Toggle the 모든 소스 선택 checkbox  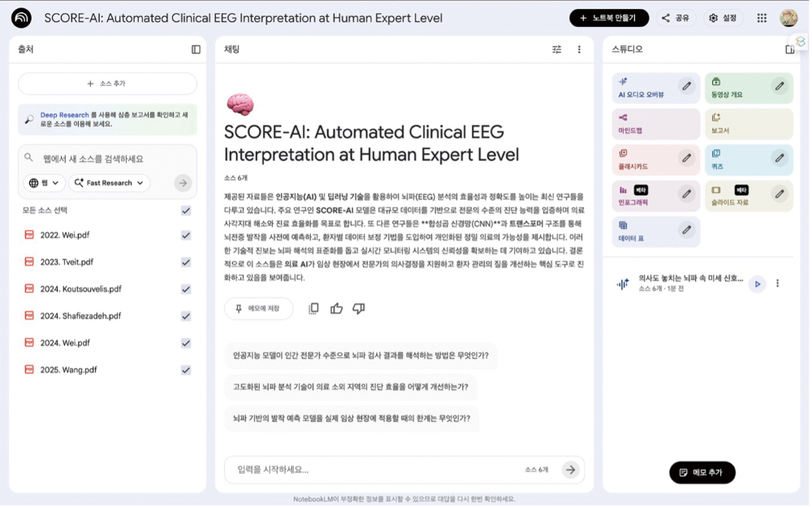(186, 211)
